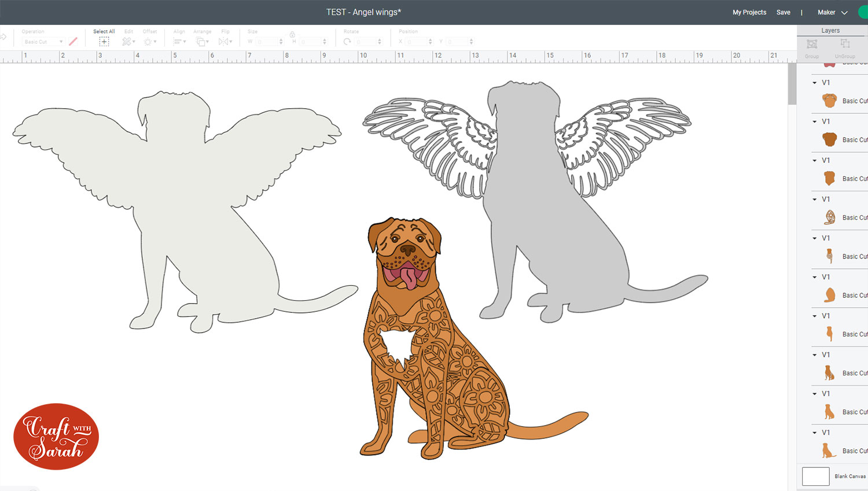868x491 pixels.
Task: Click the Craft with Sarah logo
Action: pyautogui.click(x=55, y=437)
